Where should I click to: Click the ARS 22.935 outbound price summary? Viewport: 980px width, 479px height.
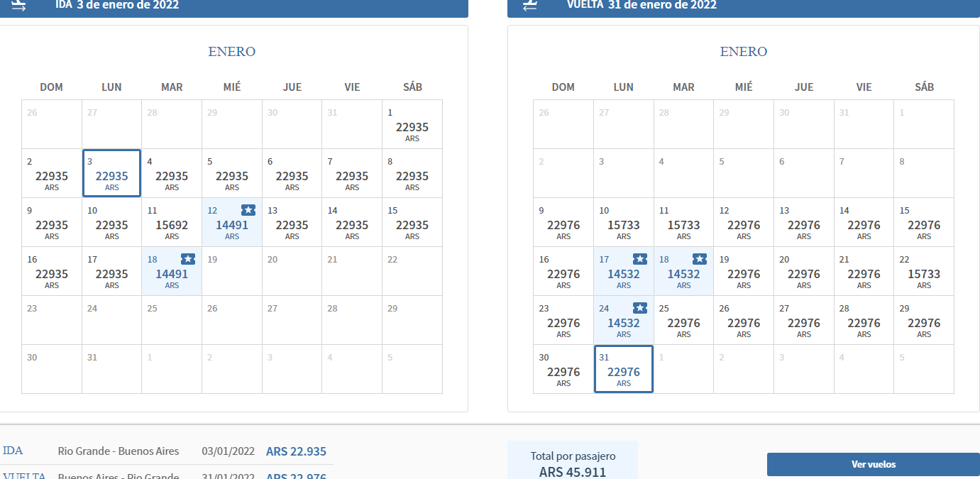click(296, 451)
